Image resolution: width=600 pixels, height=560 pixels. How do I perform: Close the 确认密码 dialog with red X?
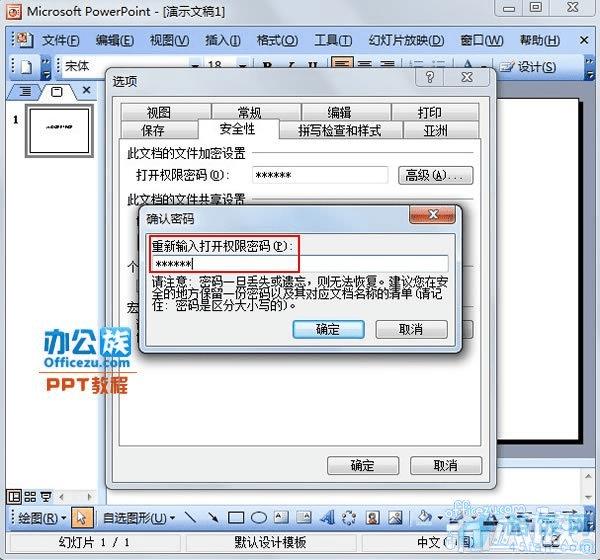tap(432, 214)
